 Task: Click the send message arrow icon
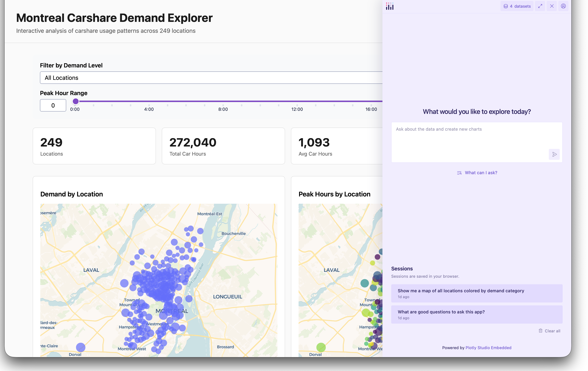[x=554, y=154]
